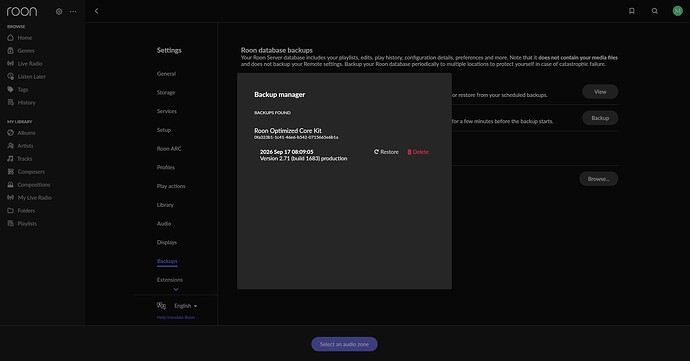Viewport: 690px width, 361px height.
Task: Click the Genres icon in the sidebar
Action: click(x=11, y=51)
